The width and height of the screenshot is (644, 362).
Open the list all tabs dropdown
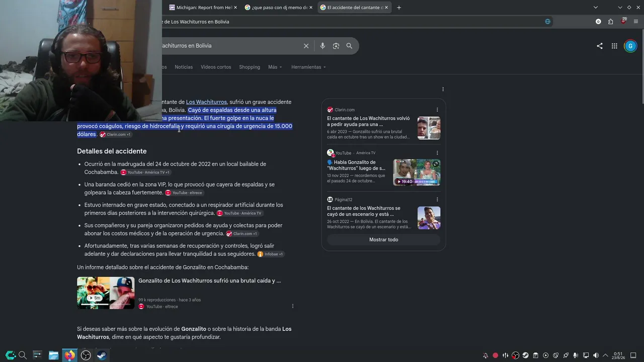click(x=596, y=8)
